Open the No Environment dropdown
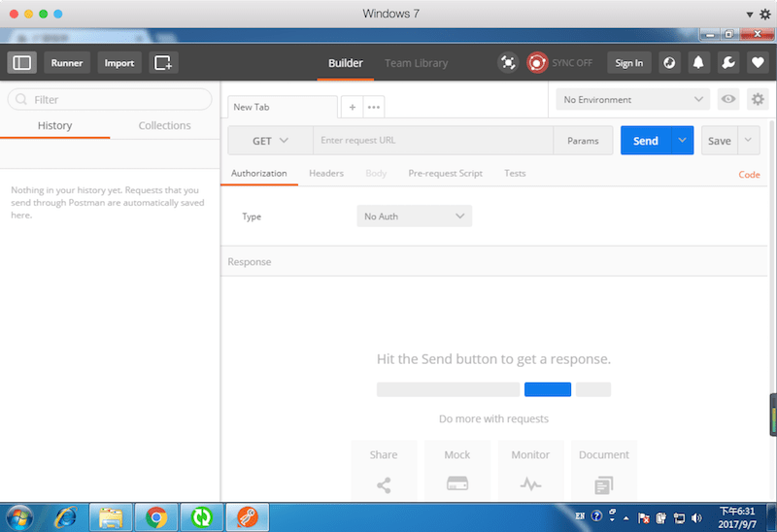Viewport: 777px width, 532px height. 633,100
